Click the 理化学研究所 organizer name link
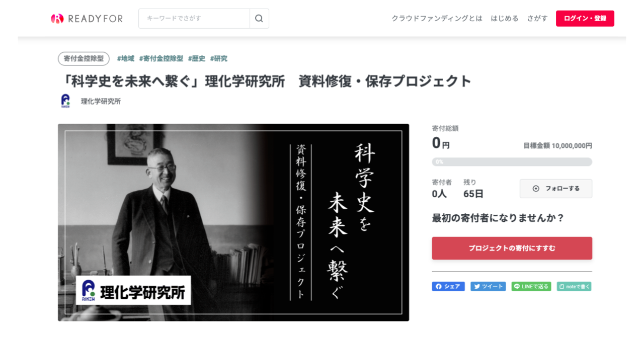 pyautogui.click(x=101, y=102)
